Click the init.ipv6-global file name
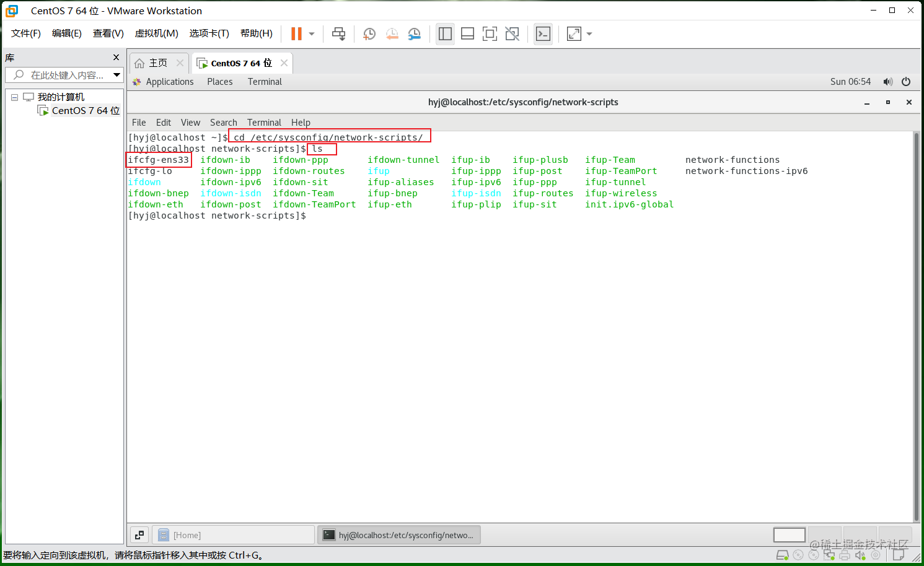This screenshot has width=924, height=566. coord(629,204)
